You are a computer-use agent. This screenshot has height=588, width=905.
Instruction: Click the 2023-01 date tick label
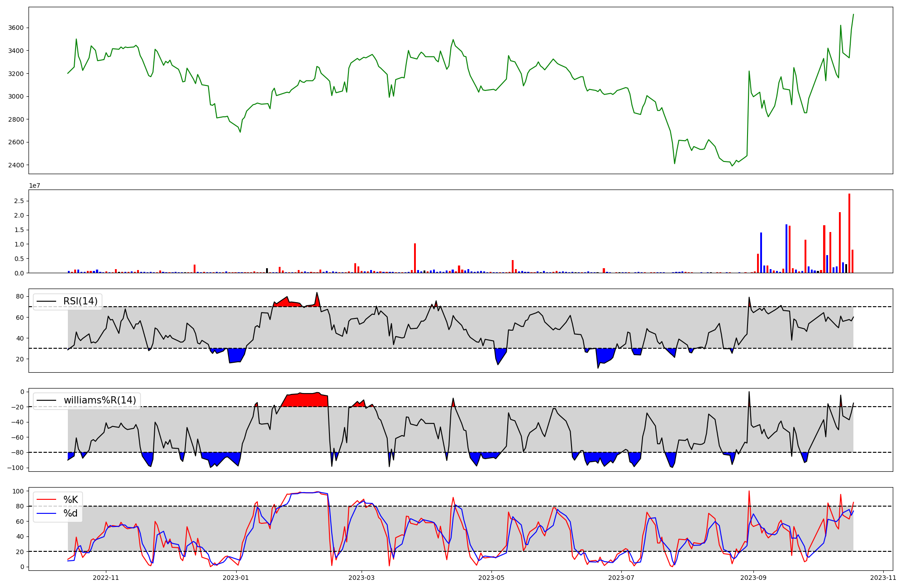(x=236, y=578)
